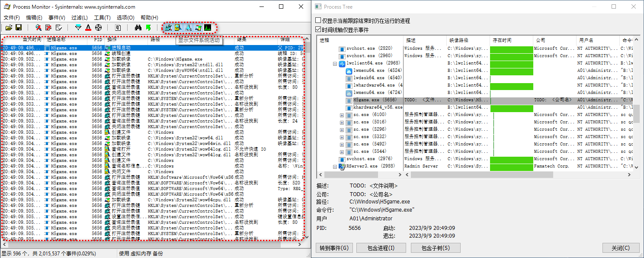Toggle the Autoscroll toolbar icon

point(48,28)
